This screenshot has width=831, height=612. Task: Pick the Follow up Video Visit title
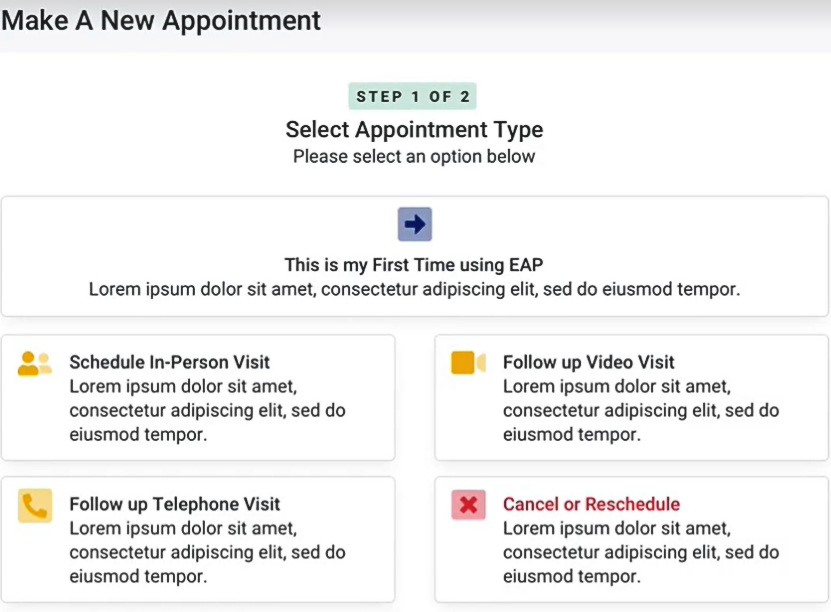click(x=588, y=362)
